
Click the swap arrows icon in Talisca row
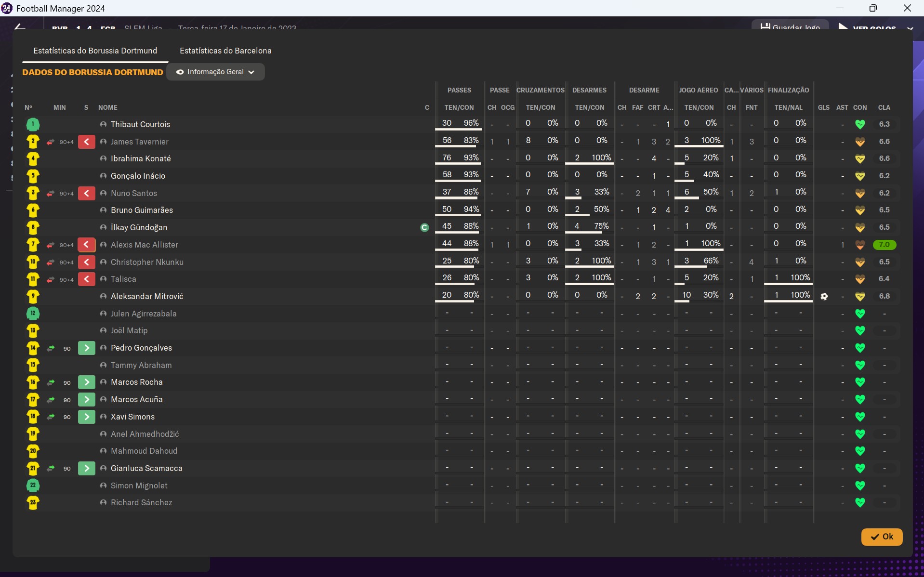coord(51,280)
